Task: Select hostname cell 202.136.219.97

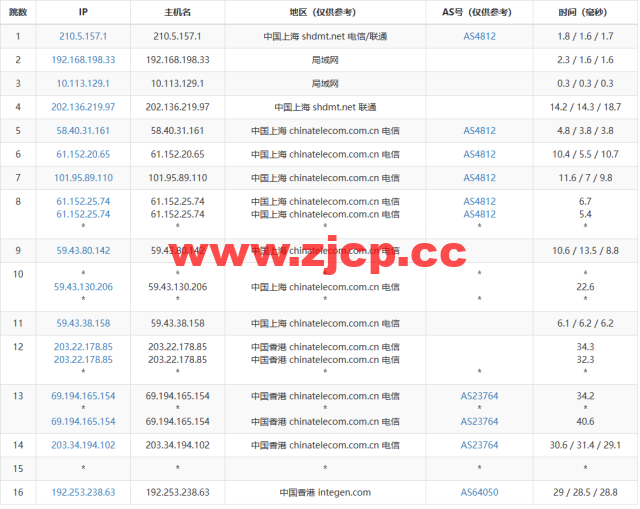Action: pos(178,107)
